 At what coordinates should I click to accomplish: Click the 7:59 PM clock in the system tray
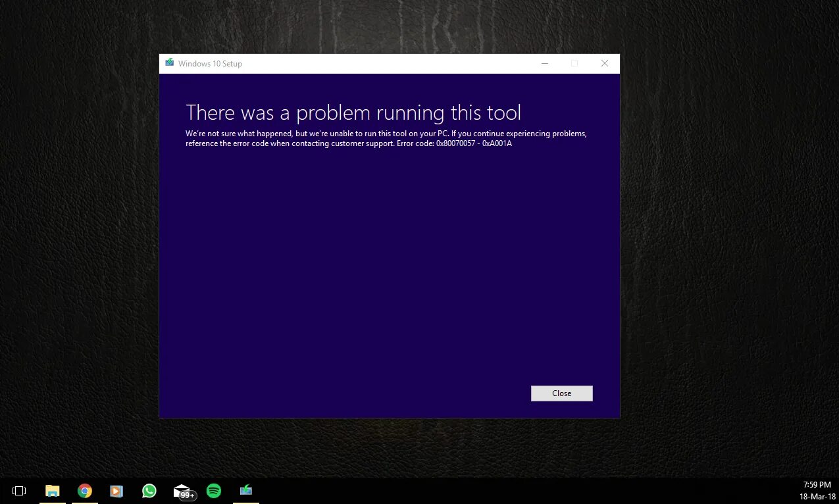click(817, 484)
